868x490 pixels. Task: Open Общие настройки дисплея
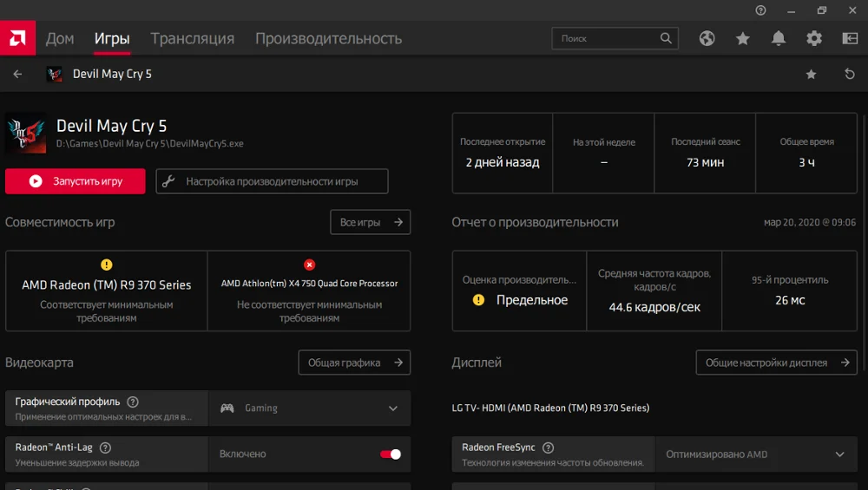(x=776, y=363)
